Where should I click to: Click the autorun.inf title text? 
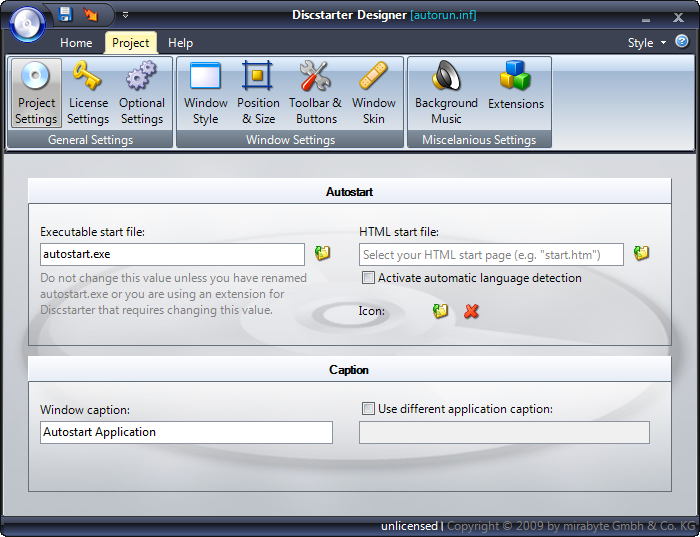(443, 15)
